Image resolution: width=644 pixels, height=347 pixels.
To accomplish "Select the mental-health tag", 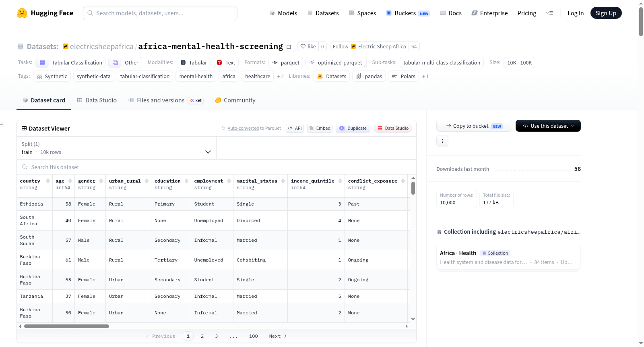I will (x=196, y=76).
